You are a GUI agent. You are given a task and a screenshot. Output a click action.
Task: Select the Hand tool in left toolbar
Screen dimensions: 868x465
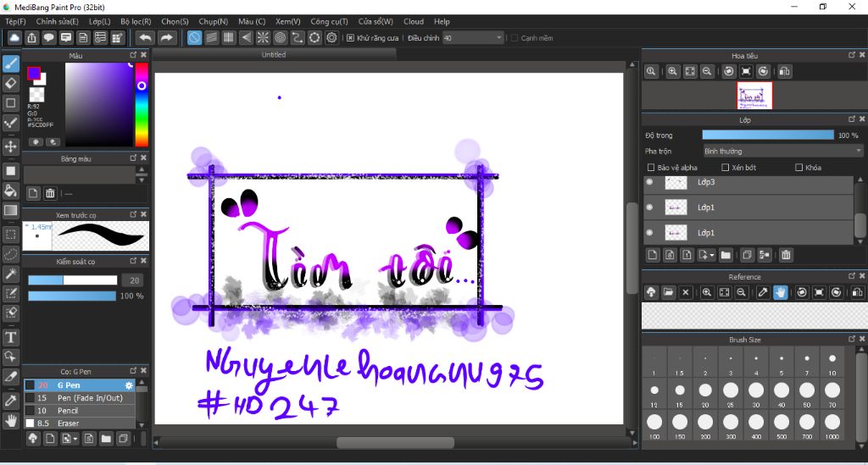coord(10,421)
